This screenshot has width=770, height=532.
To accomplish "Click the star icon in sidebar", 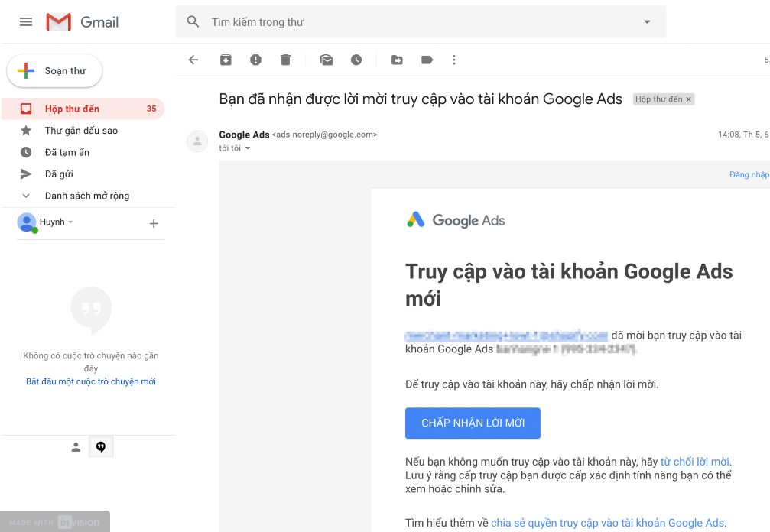I will (26, 131).
